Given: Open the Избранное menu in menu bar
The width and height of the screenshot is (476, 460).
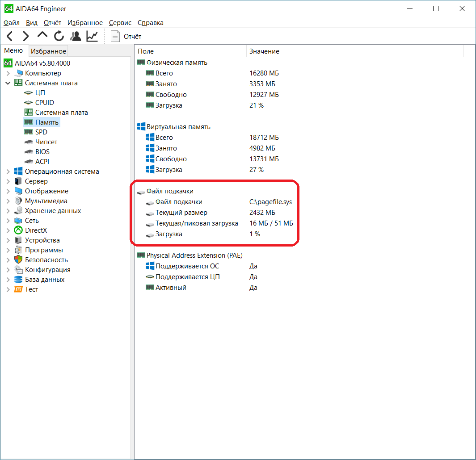Looking at the screenshot, I should click(85, 23).
